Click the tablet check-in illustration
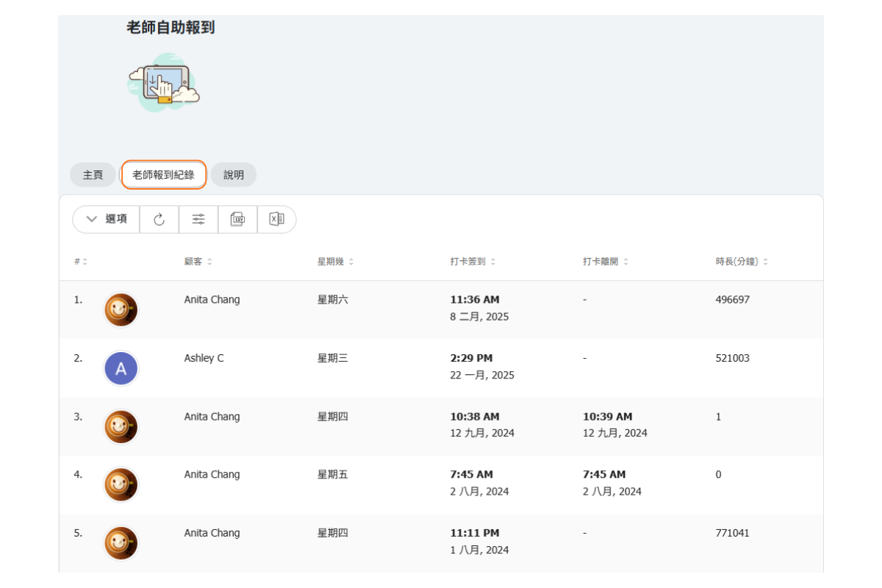Screen dimensions: 882x588 [x=163, y=82]
